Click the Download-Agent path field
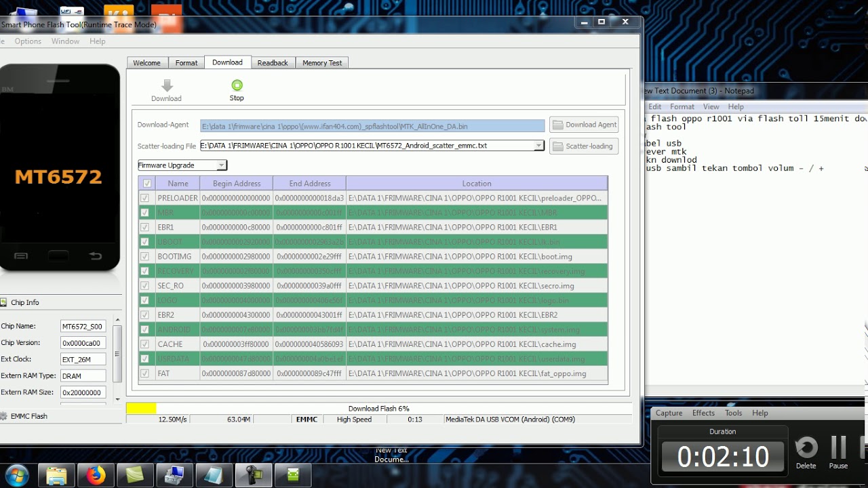 pyautogui.click(x=372, y=126)
